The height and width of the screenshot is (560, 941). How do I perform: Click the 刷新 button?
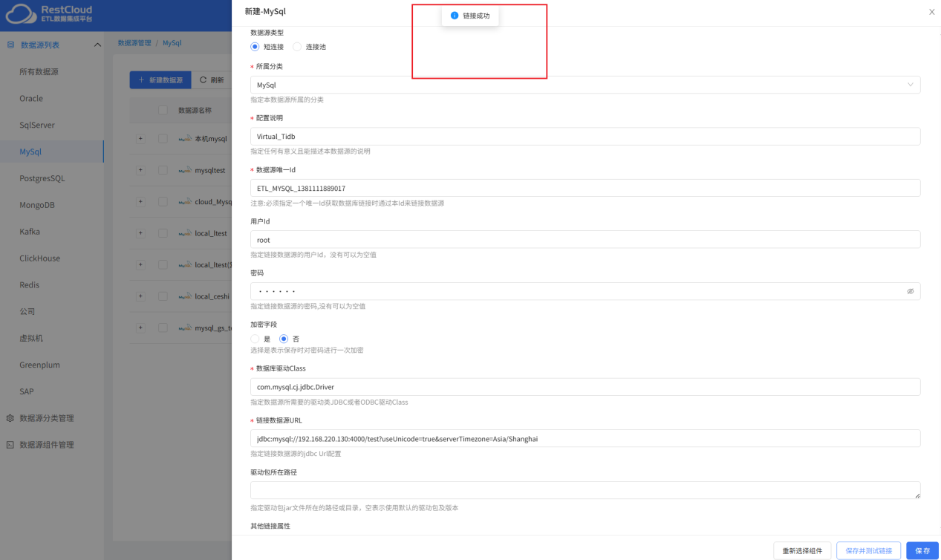point(212,80)
